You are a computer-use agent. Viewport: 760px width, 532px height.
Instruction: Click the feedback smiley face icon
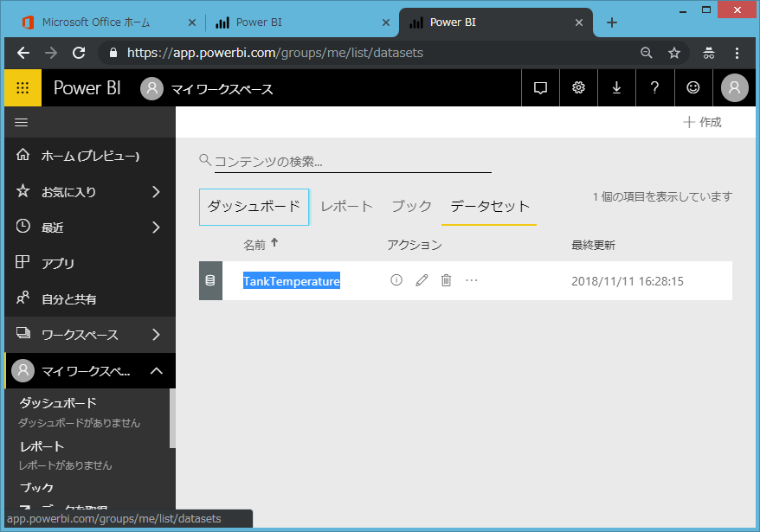pos(693,87)
